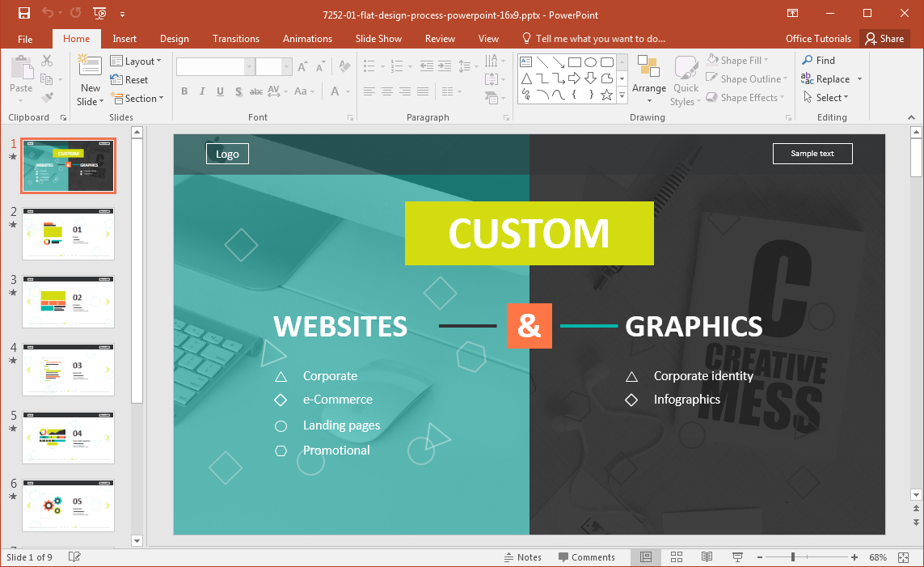Select slide 3 thumbnail
This screenshot has height=567, width=924.
tap(69, 301)
